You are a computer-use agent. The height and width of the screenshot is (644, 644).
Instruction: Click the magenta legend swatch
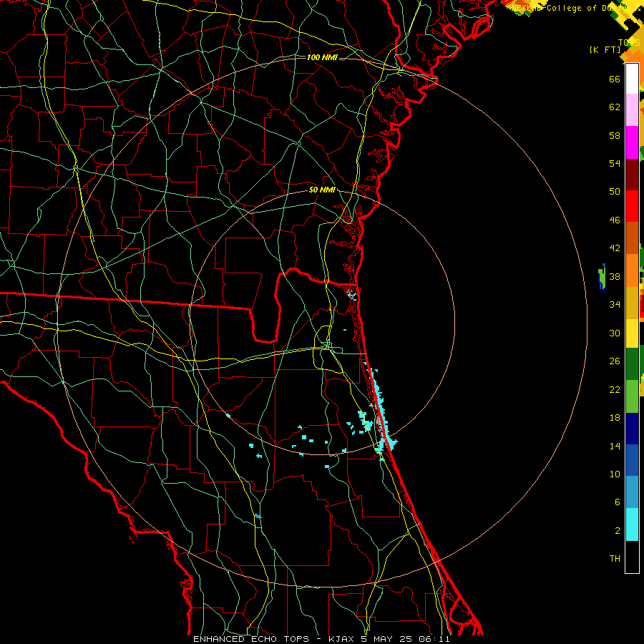point(632,142)
